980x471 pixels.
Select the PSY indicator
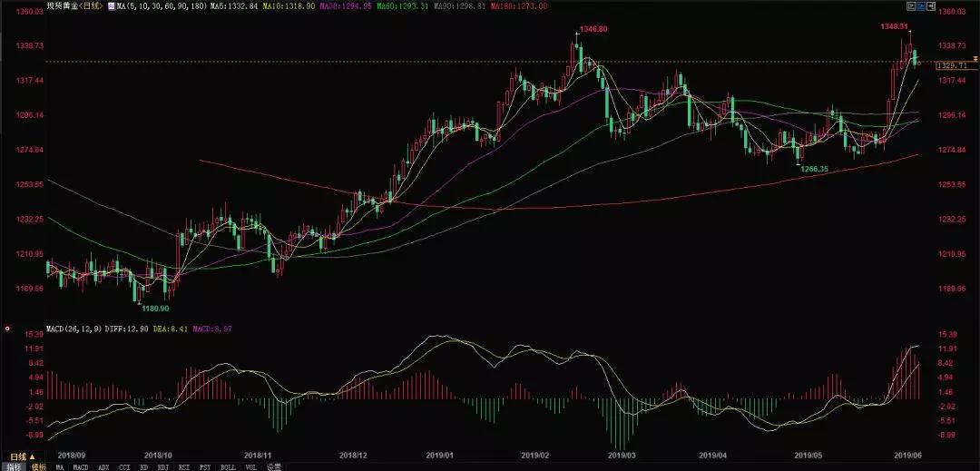point(205,466)
